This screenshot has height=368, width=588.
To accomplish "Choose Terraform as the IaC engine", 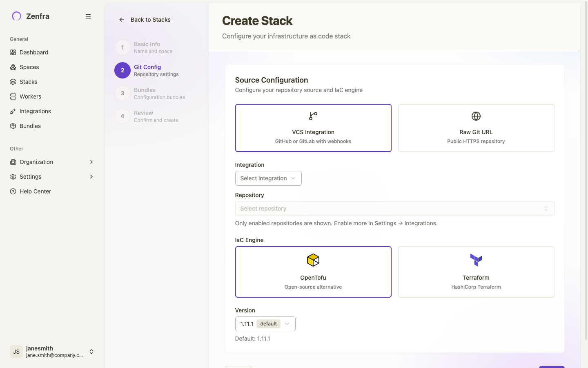I will 476,272.
